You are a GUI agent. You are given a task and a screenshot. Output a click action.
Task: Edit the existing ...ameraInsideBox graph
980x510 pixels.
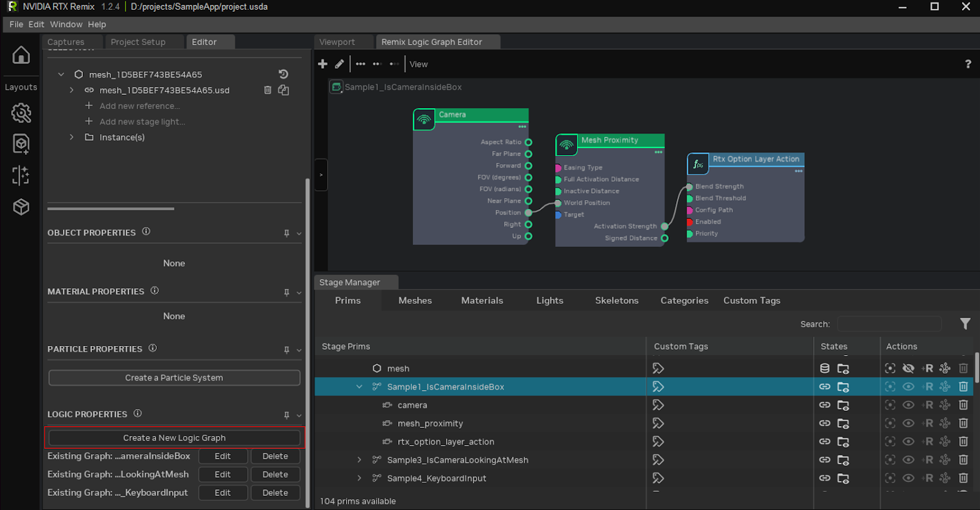(222, 456)
